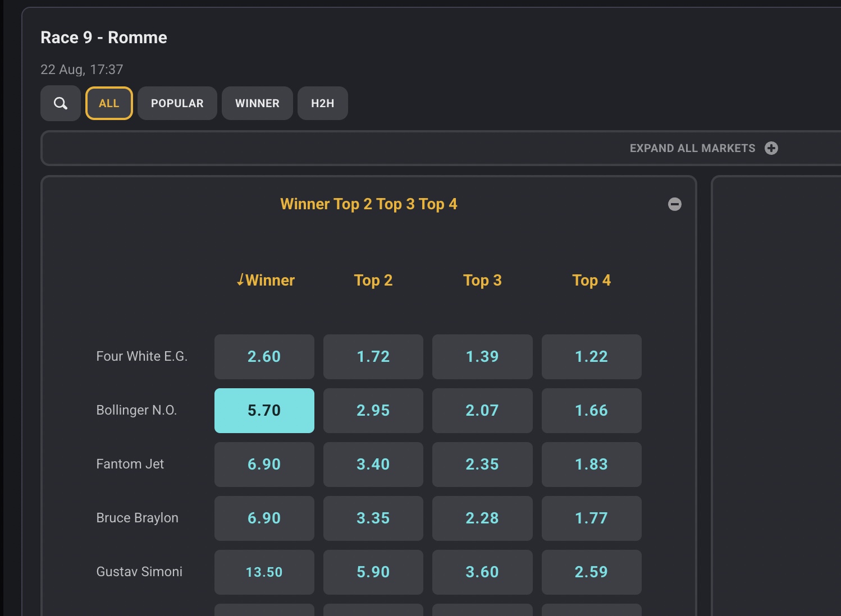The height and width of the screenshot is (616, 841).
Task: Pick Bollinger N.O. Top 4 odds 1.66
Action: tap(592, 411)
